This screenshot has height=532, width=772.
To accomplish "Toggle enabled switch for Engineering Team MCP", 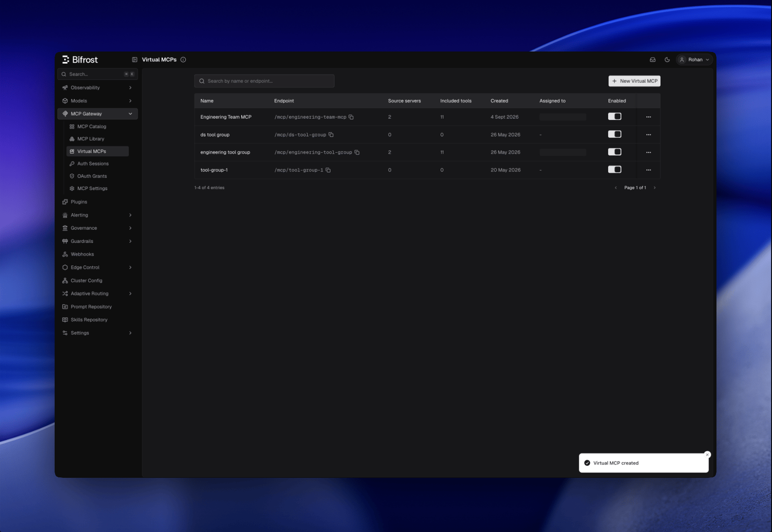I will [x=615, y=116].
